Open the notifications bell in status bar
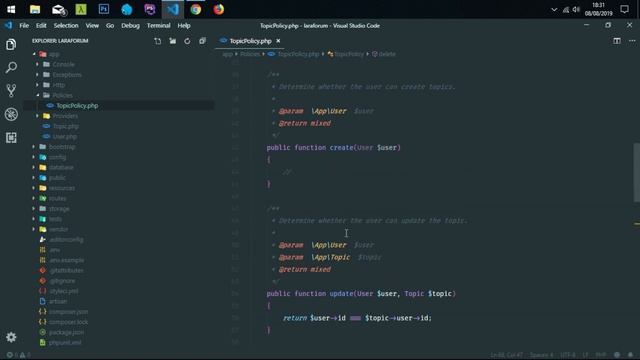640x360 pixels. [631, 355]
